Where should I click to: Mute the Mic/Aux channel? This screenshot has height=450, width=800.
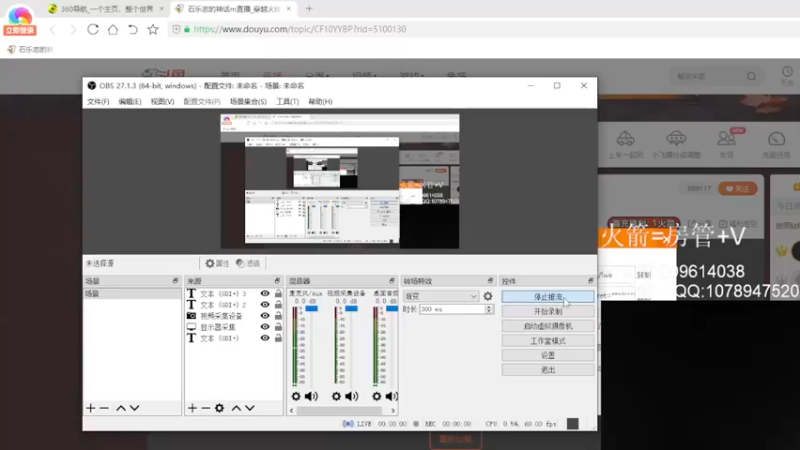coord(311,396)
